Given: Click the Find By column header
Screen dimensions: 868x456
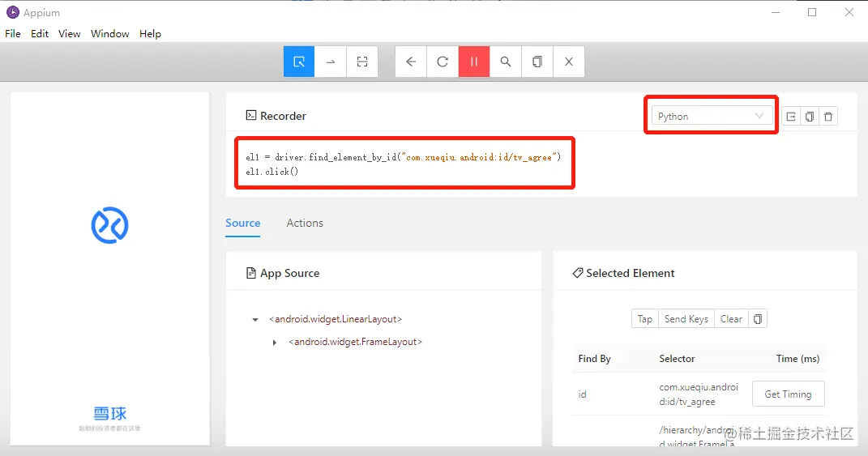Looking at the screenshot, I should (x=595, y=359).
